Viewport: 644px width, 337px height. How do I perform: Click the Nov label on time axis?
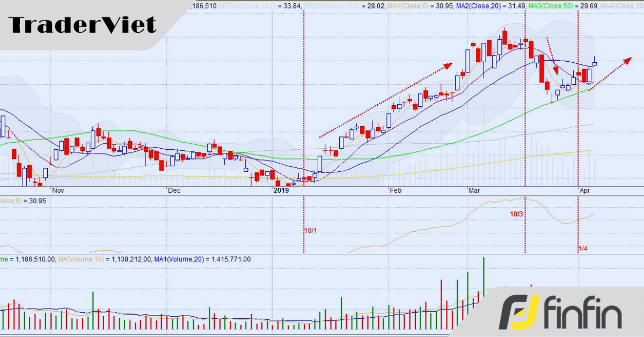coord(57,191)
